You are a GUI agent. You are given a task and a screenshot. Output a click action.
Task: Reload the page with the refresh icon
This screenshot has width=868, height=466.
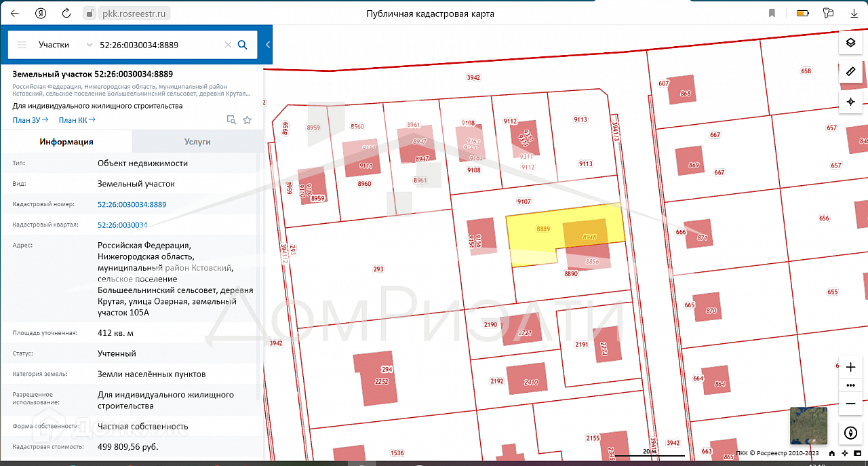point(66,13)
